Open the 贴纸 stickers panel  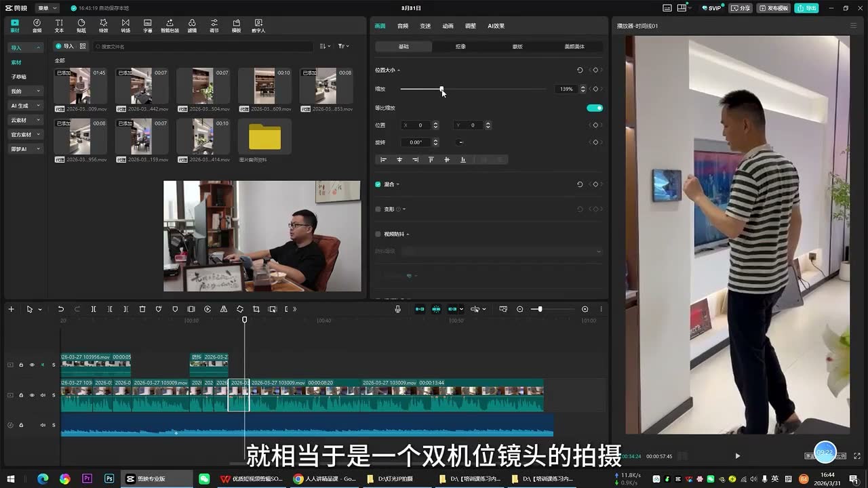point(81,26)
